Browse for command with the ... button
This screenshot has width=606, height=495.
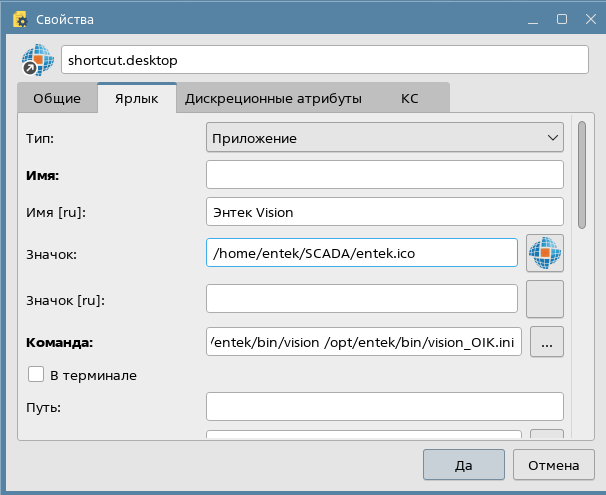[x=546, y=342]
